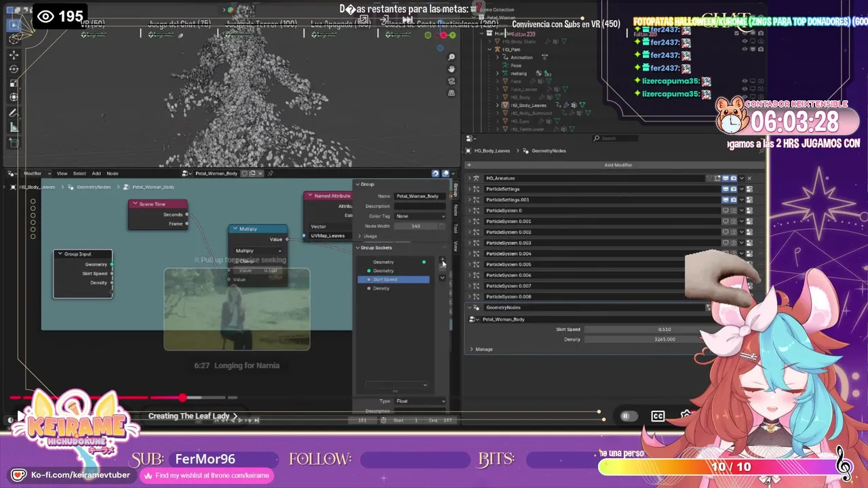Open HG_Armature modifier options chevron

741,178
